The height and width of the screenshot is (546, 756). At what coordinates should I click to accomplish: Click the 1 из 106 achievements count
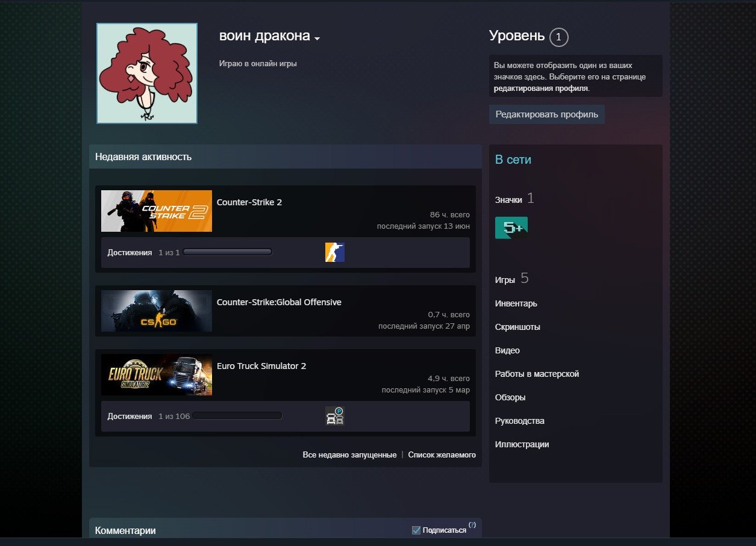pos(174,417)
